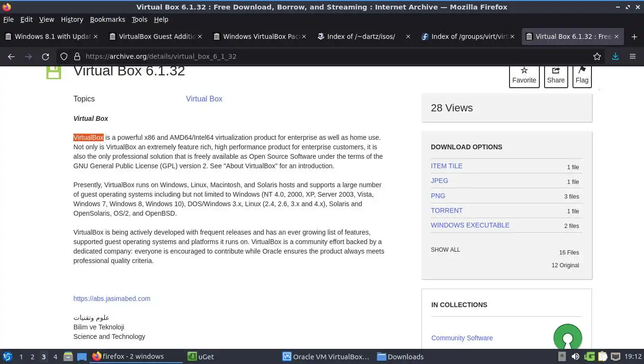The width and height of the screenshot is (644, 364).
Task: Click the removable media tray icon
Action: click(562, 356)
